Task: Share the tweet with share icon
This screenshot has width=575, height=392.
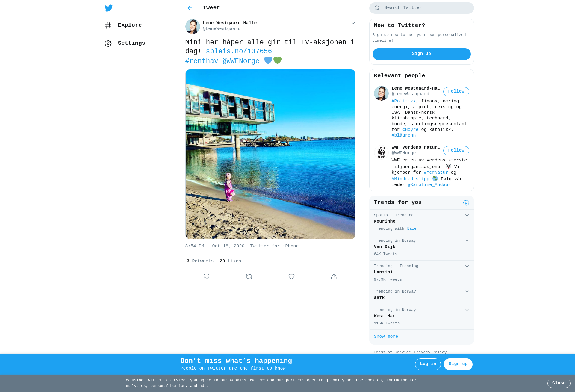Action: (334, 276)
